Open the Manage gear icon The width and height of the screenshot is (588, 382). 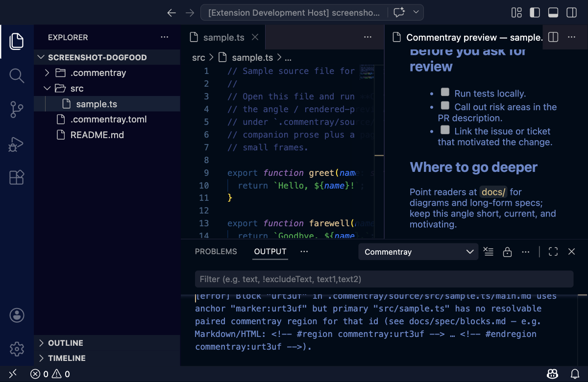(17, 349)
